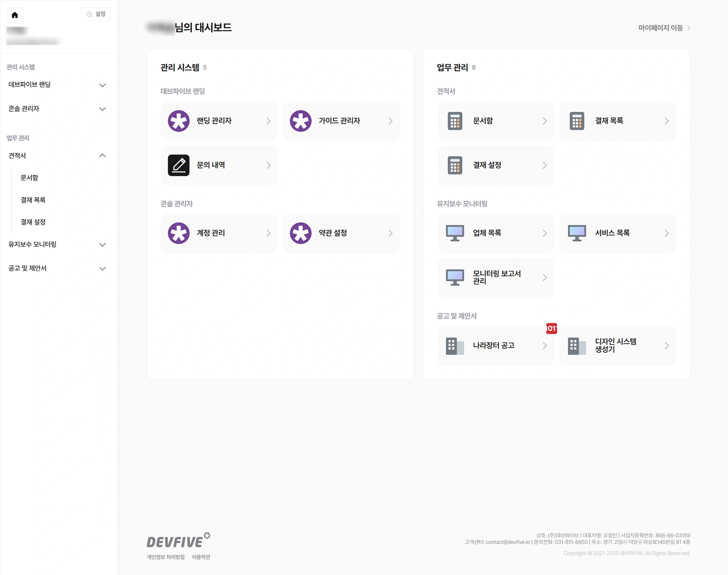This screenshot has height=575, width=728.
Task: Click arrow chevron on 계정 관리 card
Action: pos(269,233)
